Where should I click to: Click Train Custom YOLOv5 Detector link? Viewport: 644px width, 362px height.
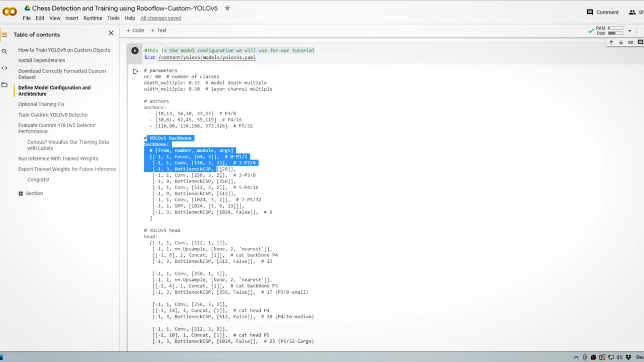pos(53,115)
